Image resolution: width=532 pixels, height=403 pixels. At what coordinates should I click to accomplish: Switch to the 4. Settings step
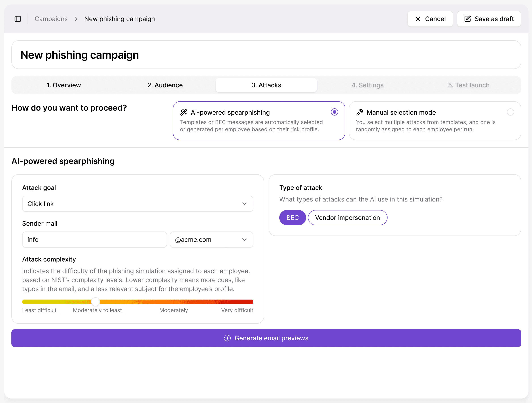pos(367,85)
